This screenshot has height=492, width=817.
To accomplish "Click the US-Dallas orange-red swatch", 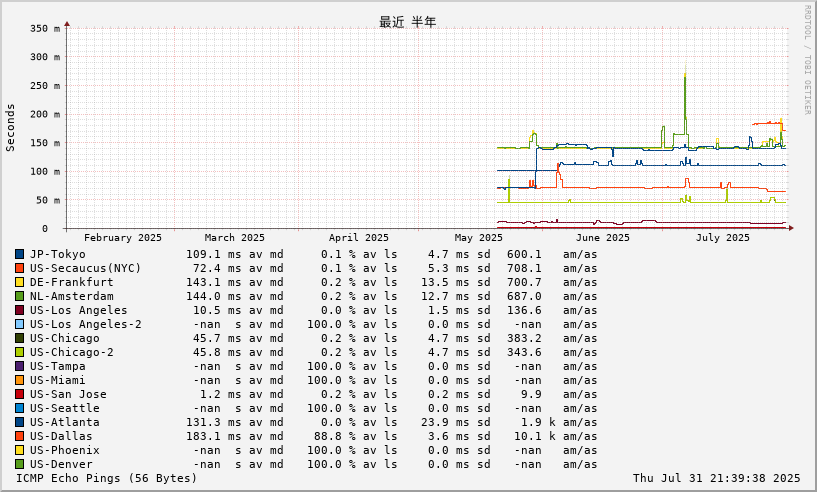I will point(19,437).
